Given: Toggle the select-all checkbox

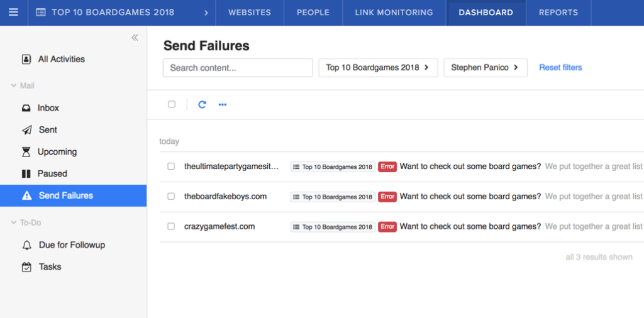Looking at the screenshot, I should point(172,104).
